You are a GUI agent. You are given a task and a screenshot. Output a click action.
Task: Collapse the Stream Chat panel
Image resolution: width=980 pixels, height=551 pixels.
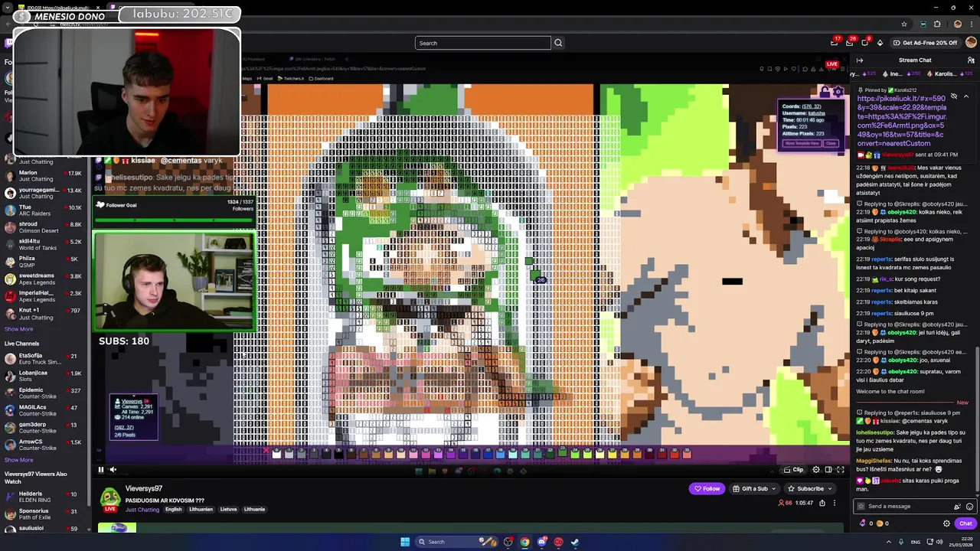coord(860,60)
